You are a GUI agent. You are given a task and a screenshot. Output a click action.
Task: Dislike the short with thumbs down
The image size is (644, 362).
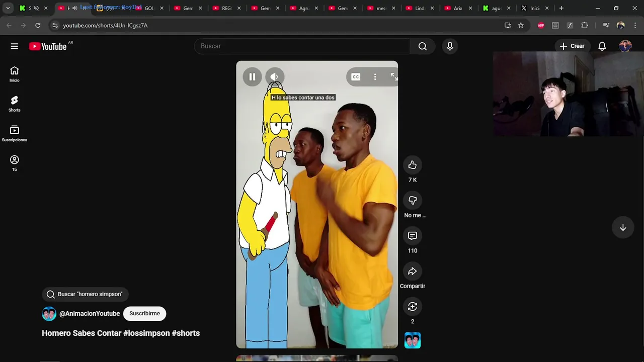click(413, 201)
